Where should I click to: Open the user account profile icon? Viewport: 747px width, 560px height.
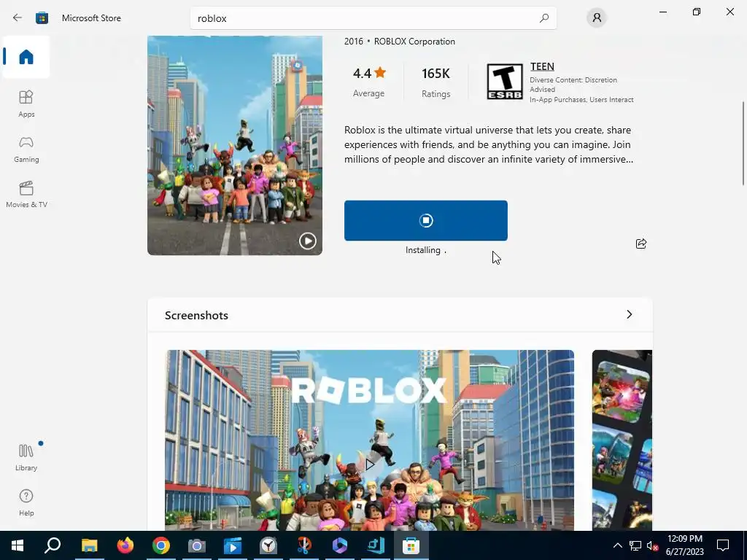(x=597, y=18)
